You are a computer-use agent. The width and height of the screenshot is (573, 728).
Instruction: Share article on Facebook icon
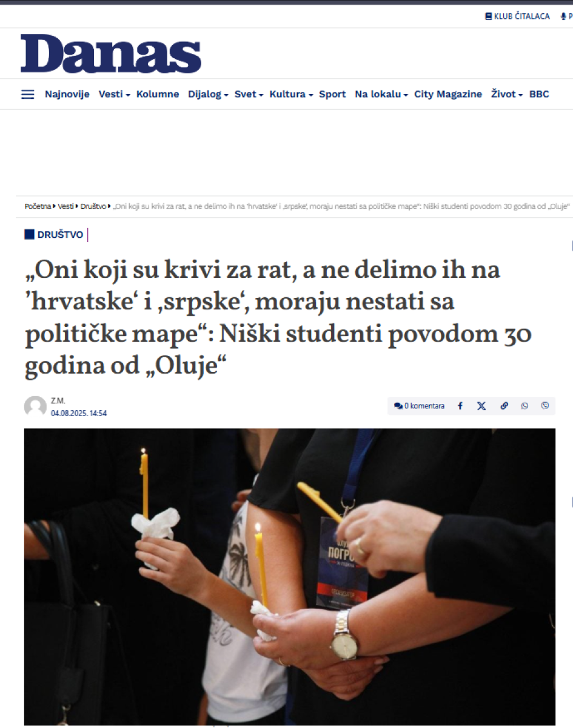tap(460, 406)
